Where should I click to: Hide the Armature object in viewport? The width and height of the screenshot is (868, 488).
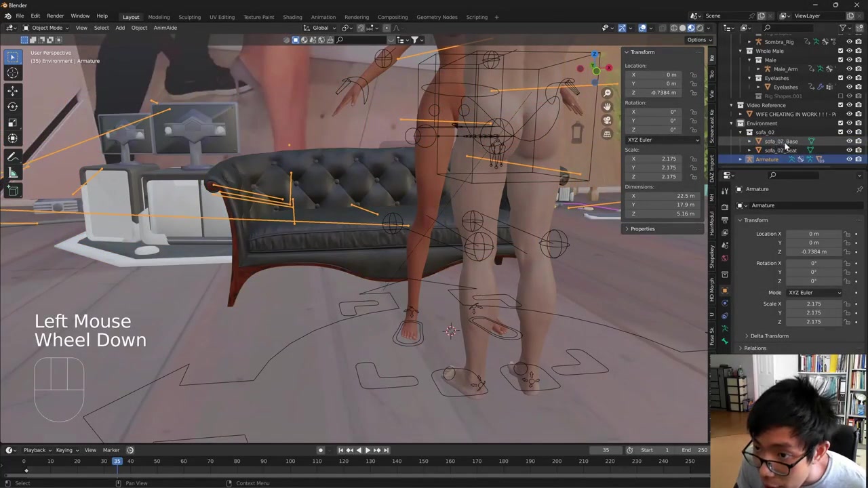(849, 159)
